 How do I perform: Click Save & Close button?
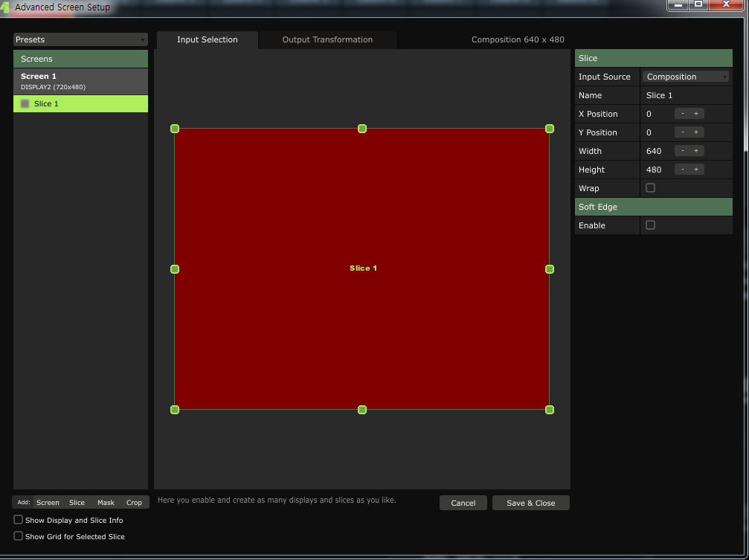point(530,503)
